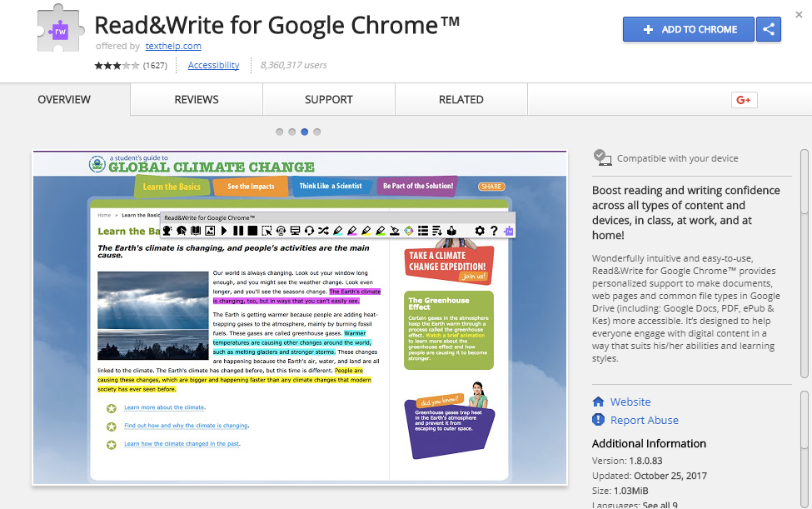Screen dimensions: 812x509
Task: Click the additional info panel scrollbar
Action: [805, 450]
